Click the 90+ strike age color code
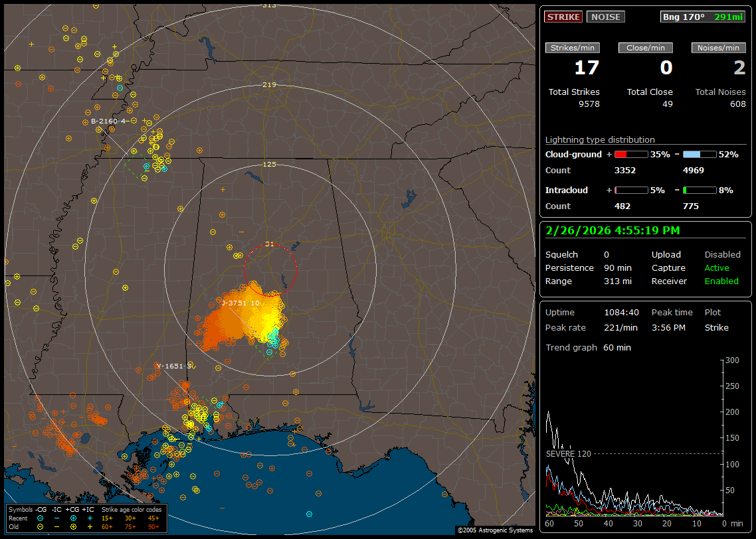 click(153, 526)
